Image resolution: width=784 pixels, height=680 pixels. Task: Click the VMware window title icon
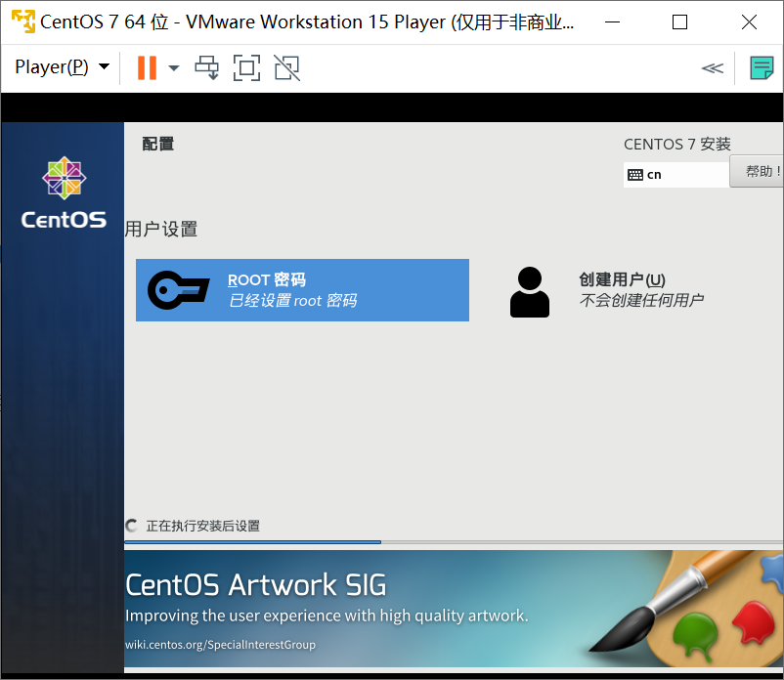(x=23, y=21)
